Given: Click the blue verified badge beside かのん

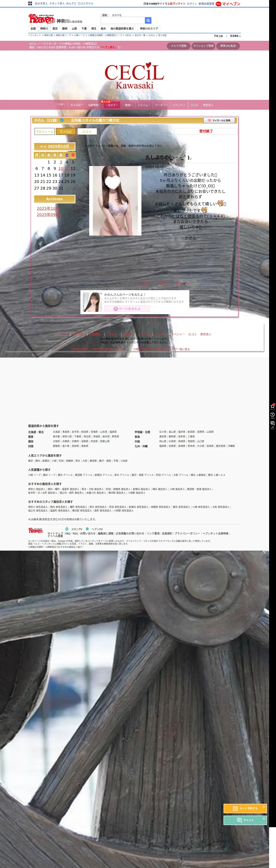Looking at the screenshot, I should point(62,120).
